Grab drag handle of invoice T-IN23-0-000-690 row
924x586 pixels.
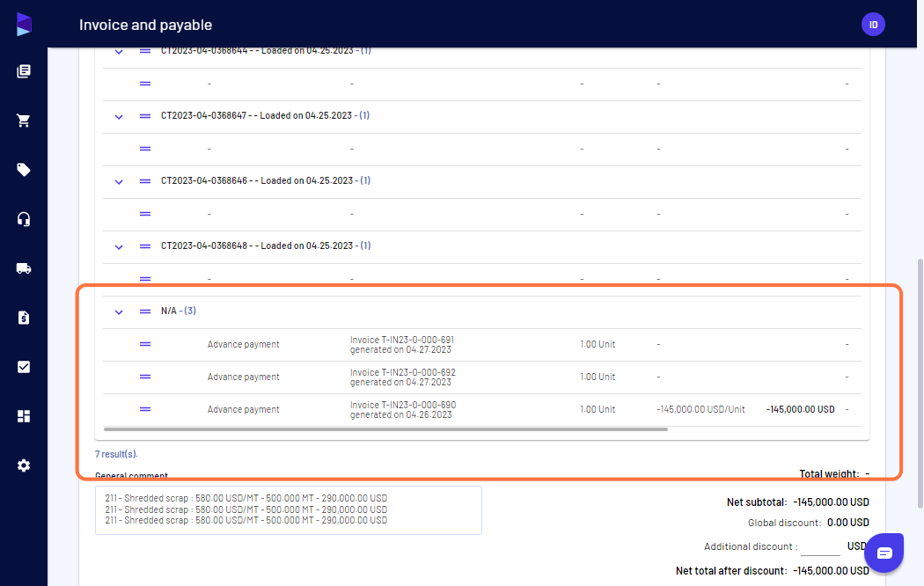pos(145,409)
